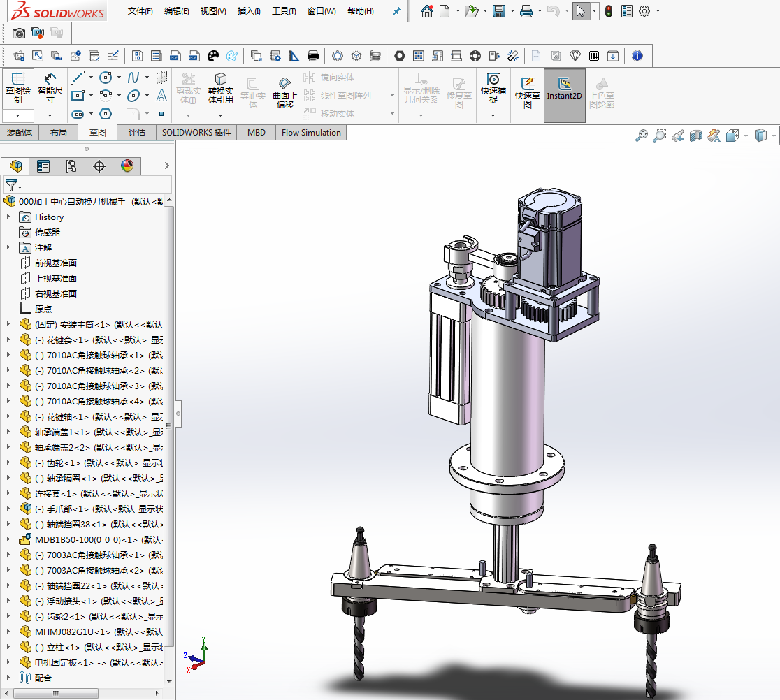Switch to the 评估 tab
This screenshot has width=780, height=700.
137,133
